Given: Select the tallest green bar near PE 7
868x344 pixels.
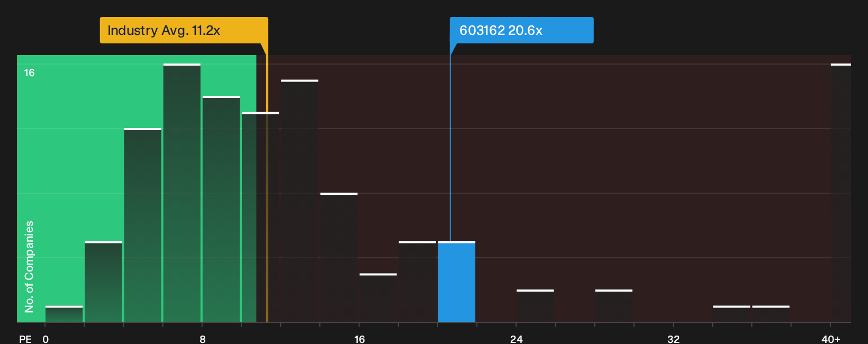Looking at the screenshot, I should tap(182, 193).
